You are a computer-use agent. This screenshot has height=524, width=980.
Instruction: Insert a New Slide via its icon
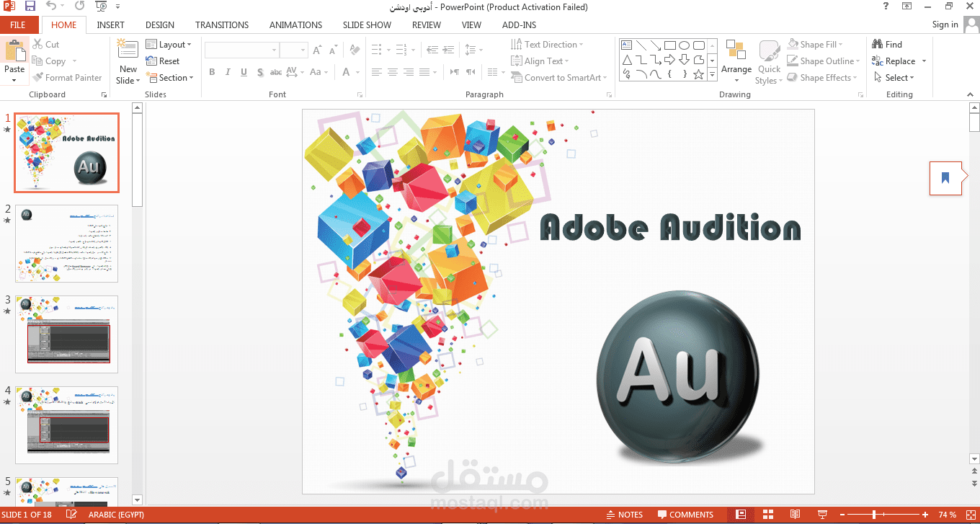[128, 49]
